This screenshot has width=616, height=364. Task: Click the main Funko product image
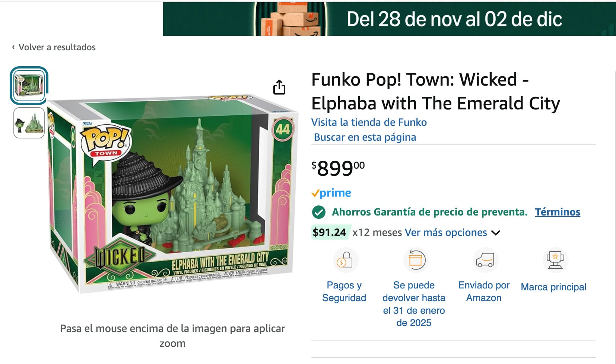pyautogui.click(x=173, y=194)
